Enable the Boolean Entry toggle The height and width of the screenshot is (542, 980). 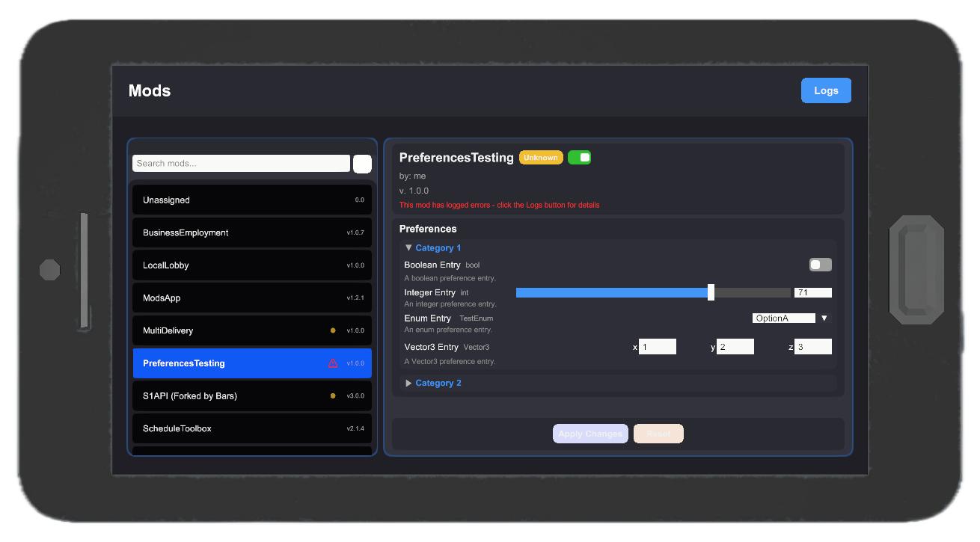click(x=820, y=265)
